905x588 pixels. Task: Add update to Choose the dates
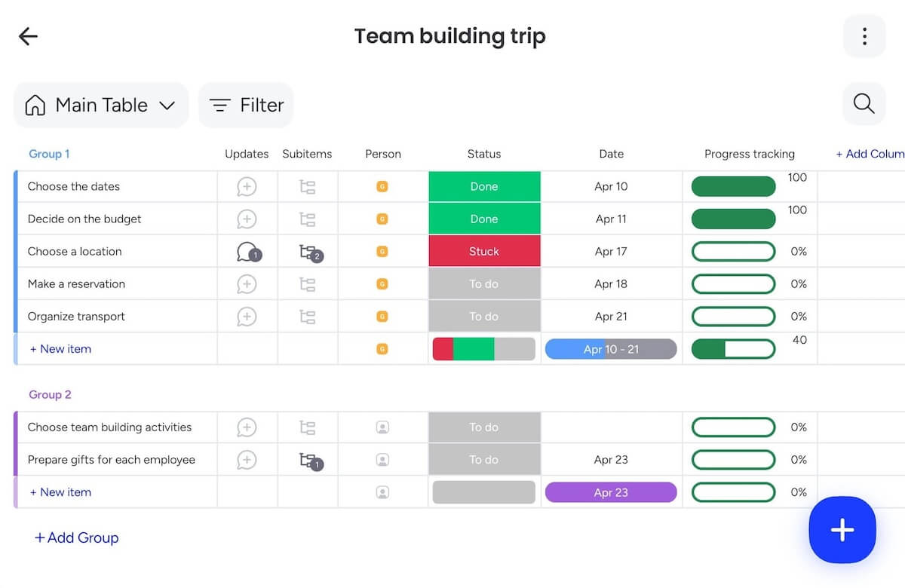(247, 187)
